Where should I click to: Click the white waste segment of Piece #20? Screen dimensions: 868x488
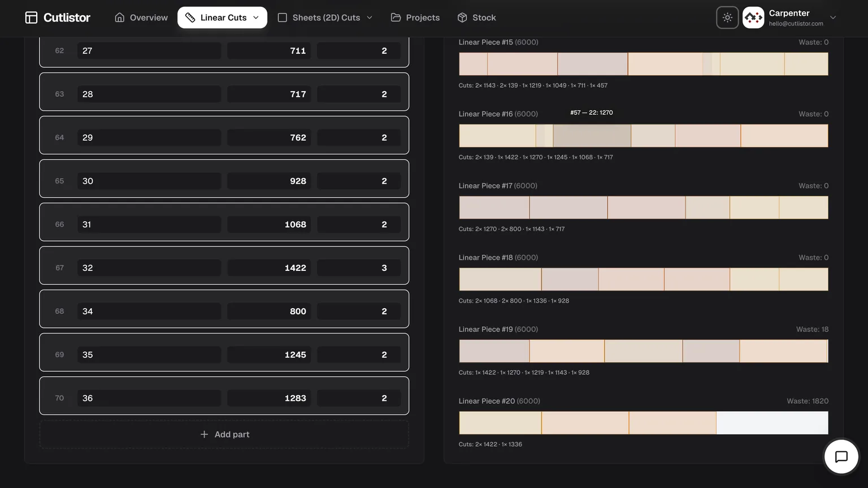772,423
